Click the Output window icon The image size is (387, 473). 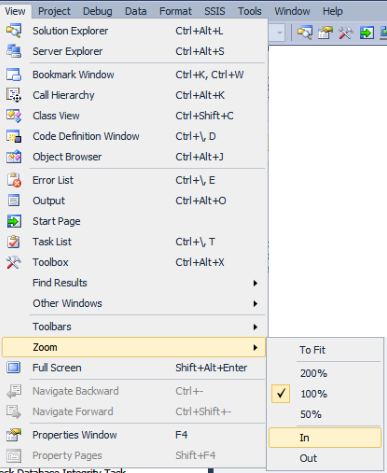coord(14,201)
